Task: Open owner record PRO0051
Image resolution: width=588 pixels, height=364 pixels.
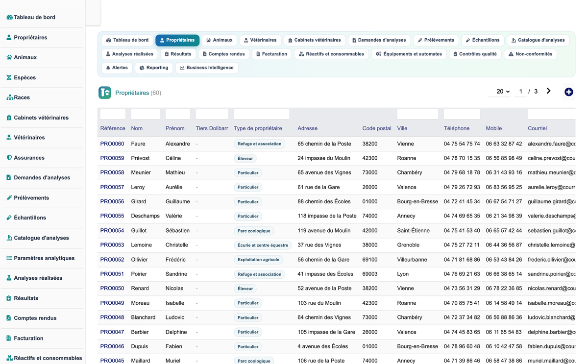Action: [112, 274]
